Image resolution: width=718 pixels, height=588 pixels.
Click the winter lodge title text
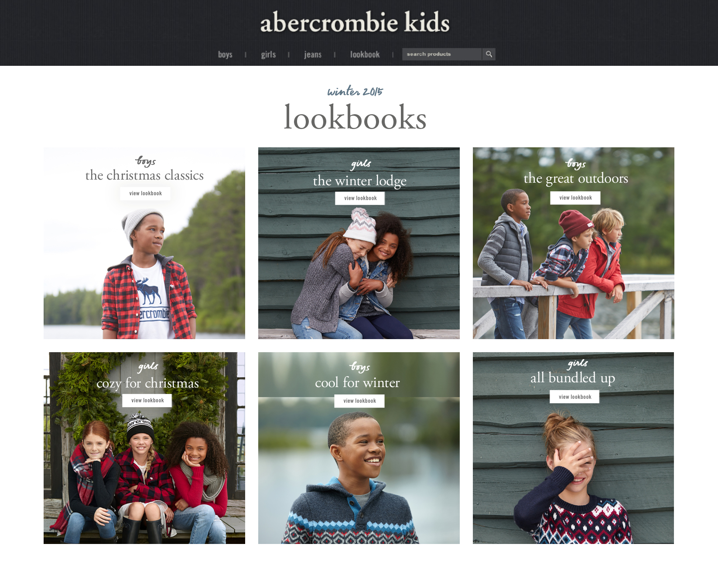(x=360, y=181)
